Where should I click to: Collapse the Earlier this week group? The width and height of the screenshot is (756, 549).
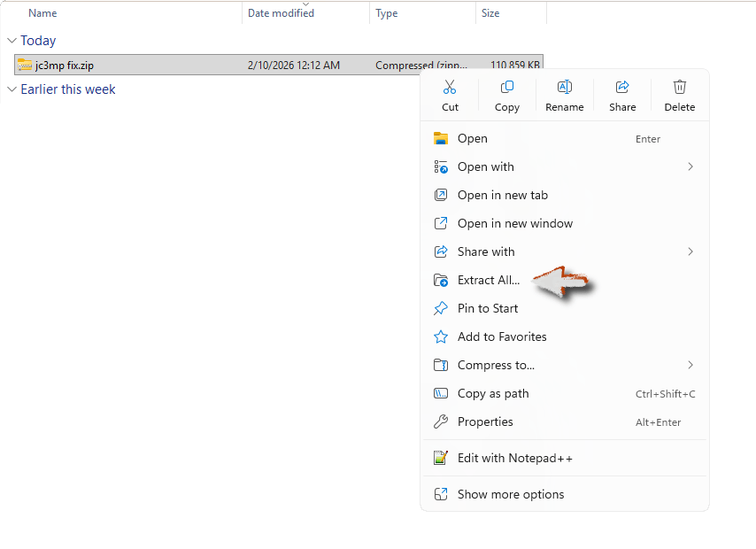point(12,89)
